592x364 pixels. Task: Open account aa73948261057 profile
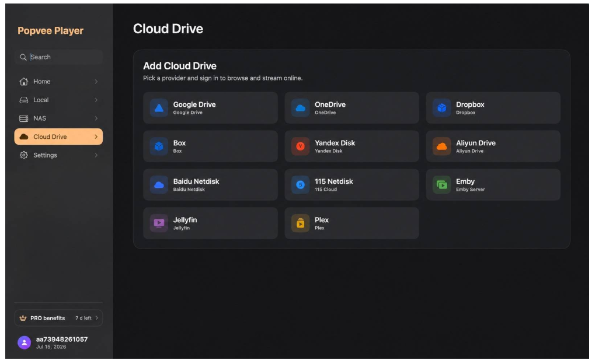coord(53,342)
